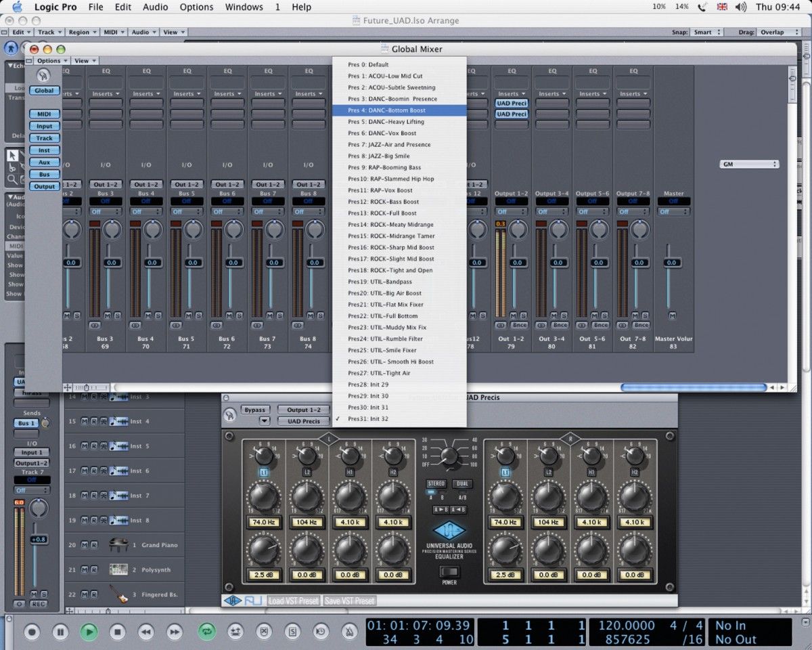The width and height of the screenshot is (812, 650).
Task: Toggle the STEREO mode button on equalizer
Action: tap(436, 483)
